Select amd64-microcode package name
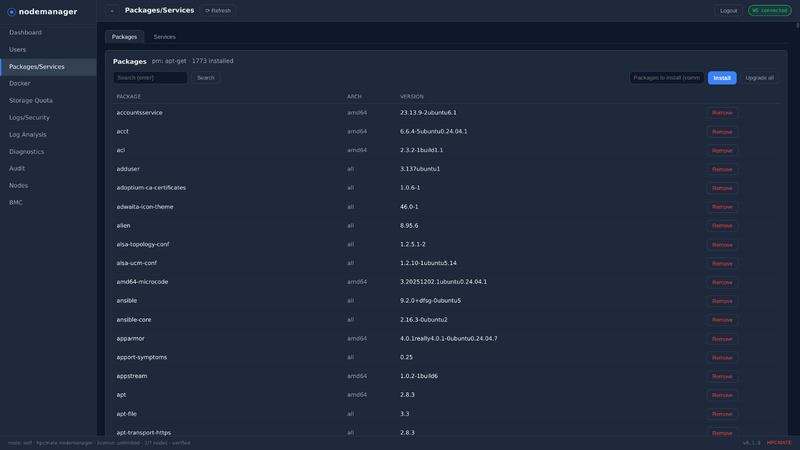The height and width of the screenshot is (450, 800). [x=142, y=282]
